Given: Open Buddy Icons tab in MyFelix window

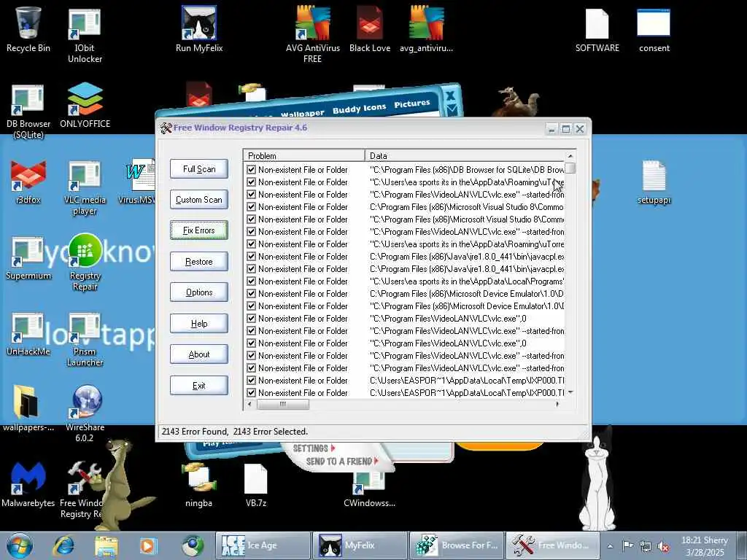Looking at the screenshot, I should tap(359, 108).
